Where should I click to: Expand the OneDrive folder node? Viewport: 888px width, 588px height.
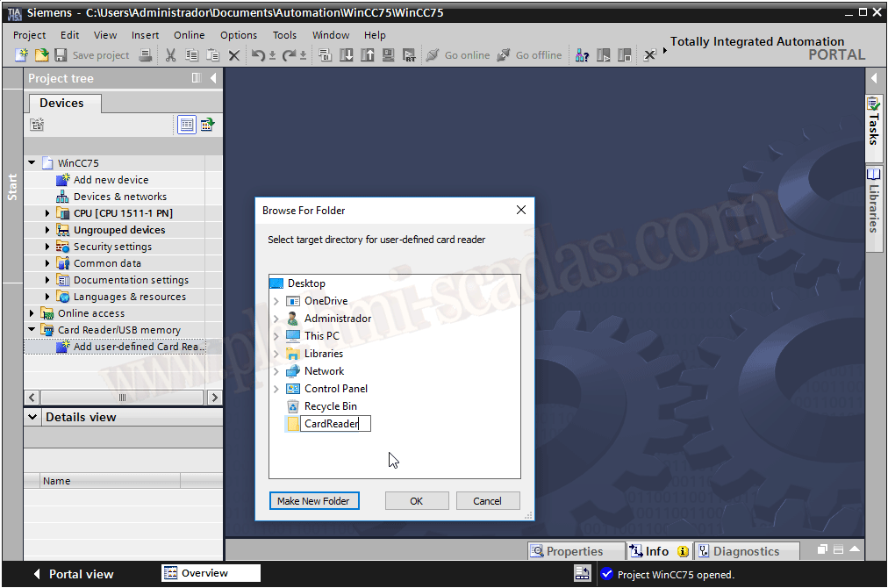[276, 301]
